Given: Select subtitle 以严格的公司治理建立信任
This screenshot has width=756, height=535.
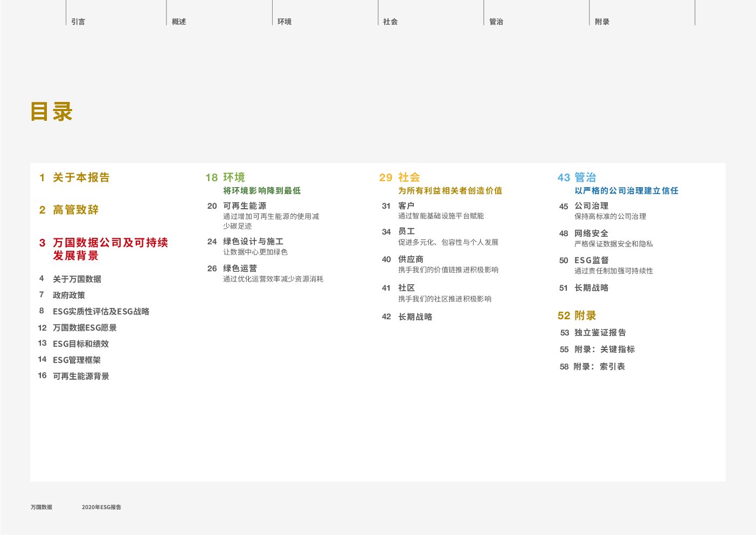Looking at the screenshot, I should [x=626, y=191].
